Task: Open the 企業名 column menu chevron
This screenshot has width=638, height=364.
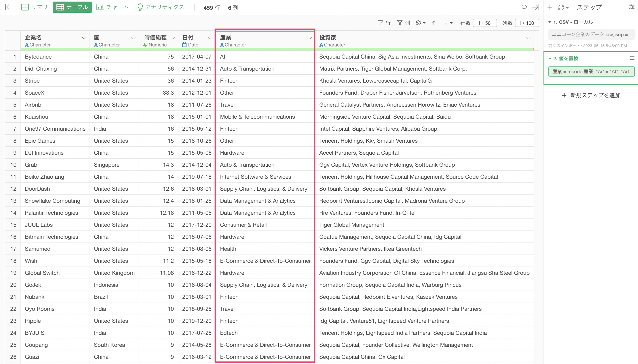Action: [x=84, y=38]
